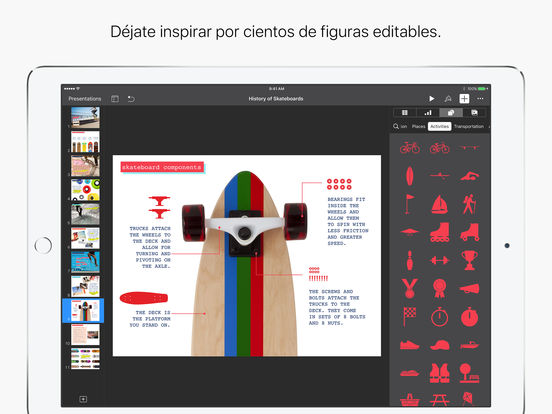Screen dimensions: 552x414
Task: Insert the medal shape
Action: coord(409,288)
